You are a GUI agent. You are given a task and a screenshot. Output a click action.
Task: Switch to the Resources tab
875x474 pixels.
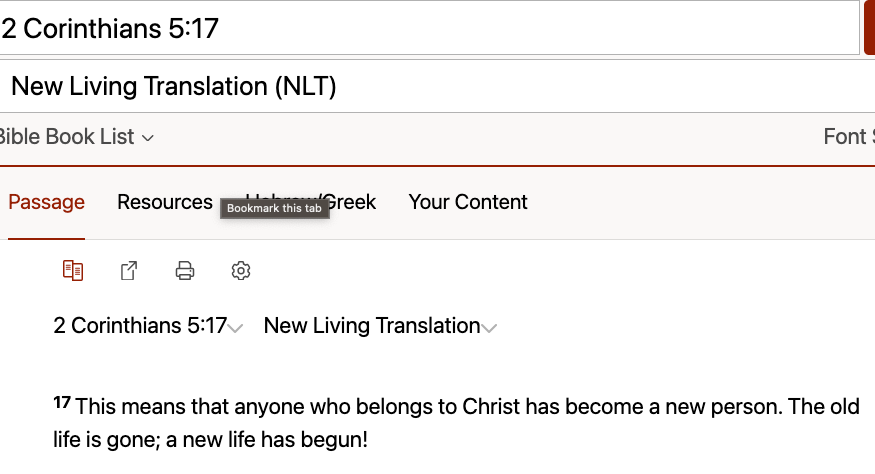click(x=165, y=202)
